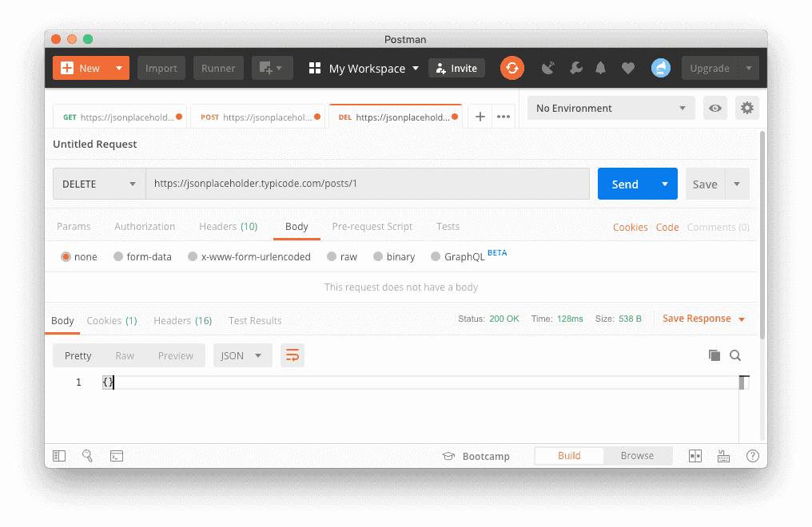Open the satellite capture requests icon

tap(547, 68)
